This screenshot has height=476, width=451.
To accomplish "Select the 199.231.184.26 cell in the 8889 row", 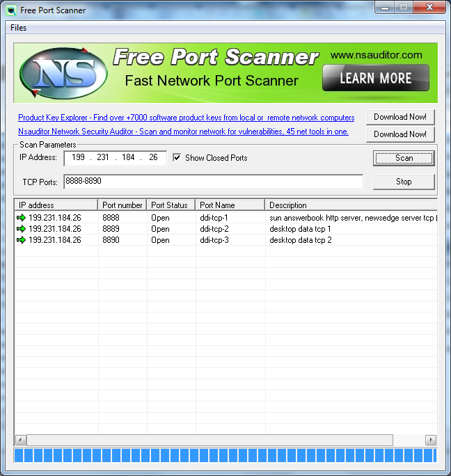I will pos(55,229).
